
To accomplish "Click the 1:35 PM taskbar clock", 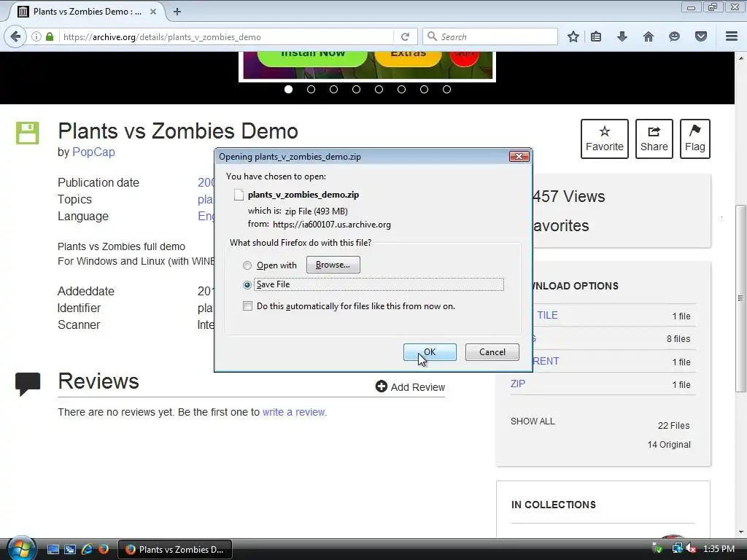I will click(x=719, y=549).
